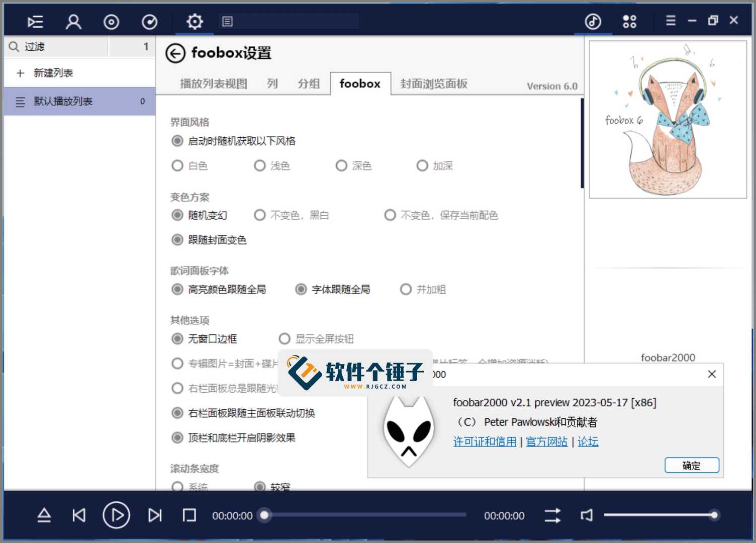
Task: Enable 显示全屏按钮 option
Action: click(x=285, y=339)
